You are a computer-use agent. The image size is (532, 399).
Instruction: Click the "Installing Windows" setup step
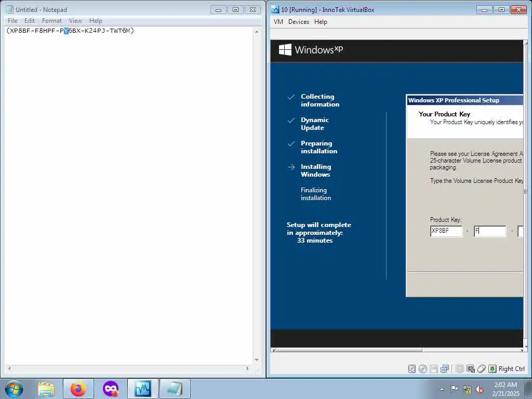pos(316,170)
